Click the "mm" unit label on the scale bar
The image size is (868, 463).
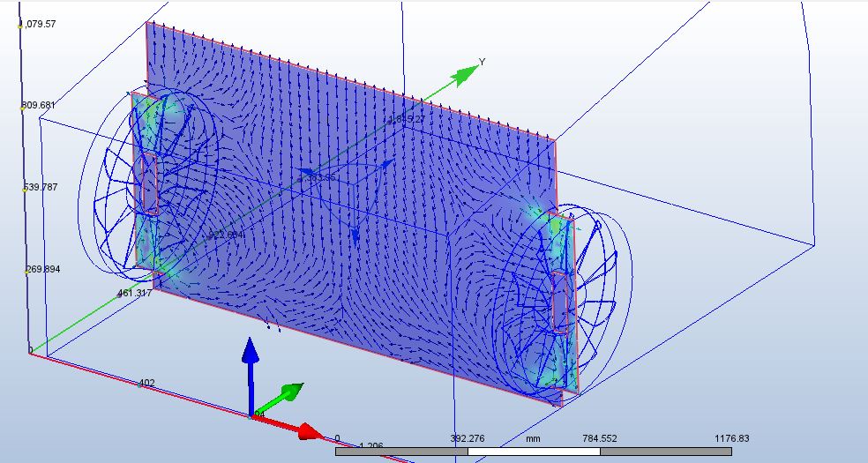coord(533,438)
